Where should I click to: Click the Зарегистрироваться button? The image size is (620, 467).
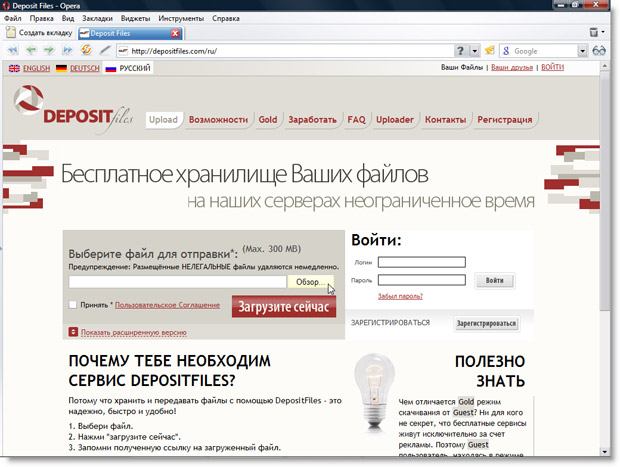[x=486, y=323]
